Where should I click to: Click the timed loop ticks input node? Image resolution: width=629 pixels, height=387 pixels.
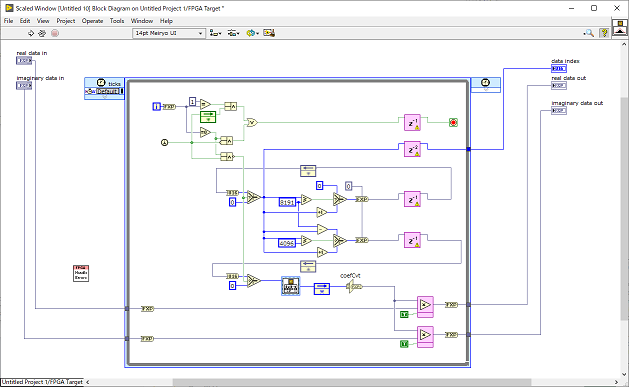104,88
